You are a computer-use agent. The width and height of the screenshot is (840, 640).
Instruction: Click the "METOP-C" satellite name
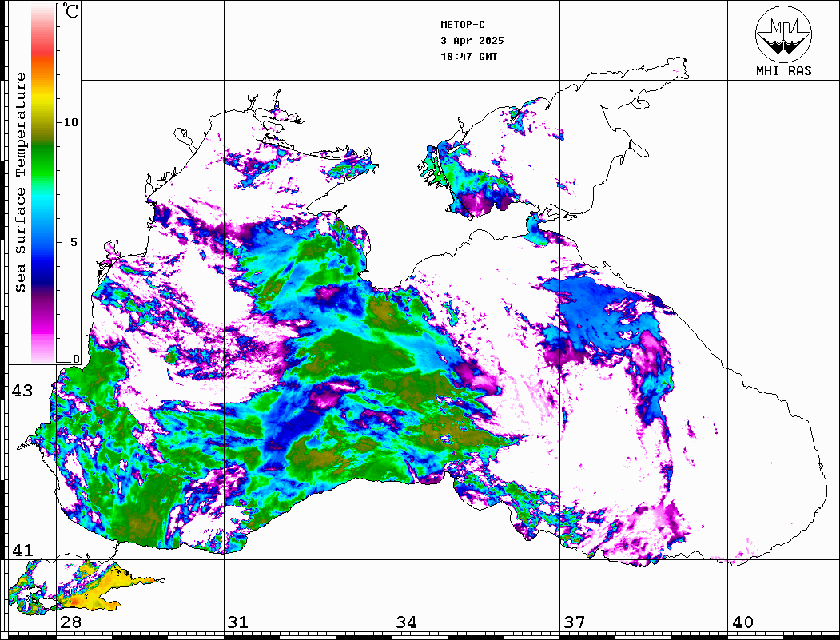[463, 25]
